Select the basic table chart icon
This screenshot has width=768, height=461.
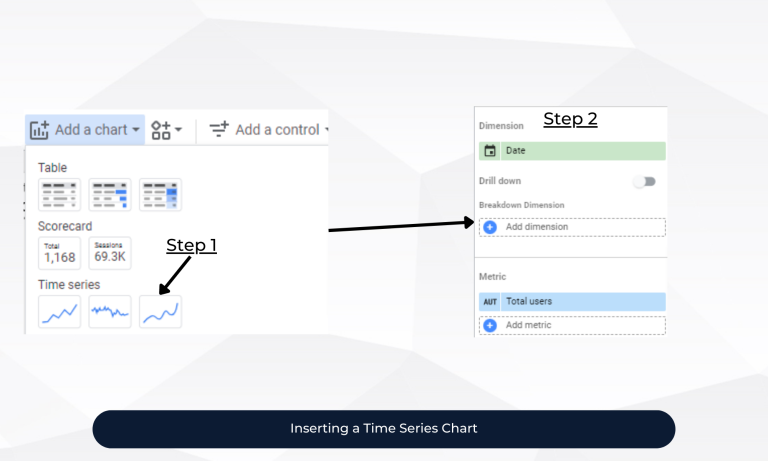59,196
